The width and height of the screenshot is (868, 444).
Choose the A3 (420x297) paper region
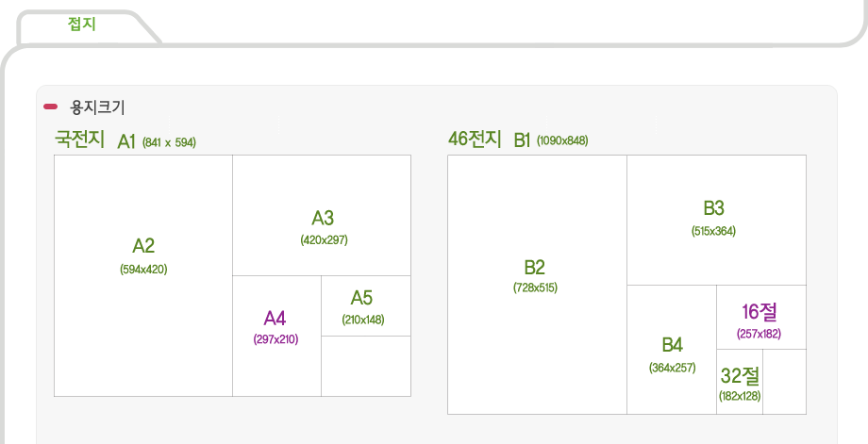pos(322,215)
